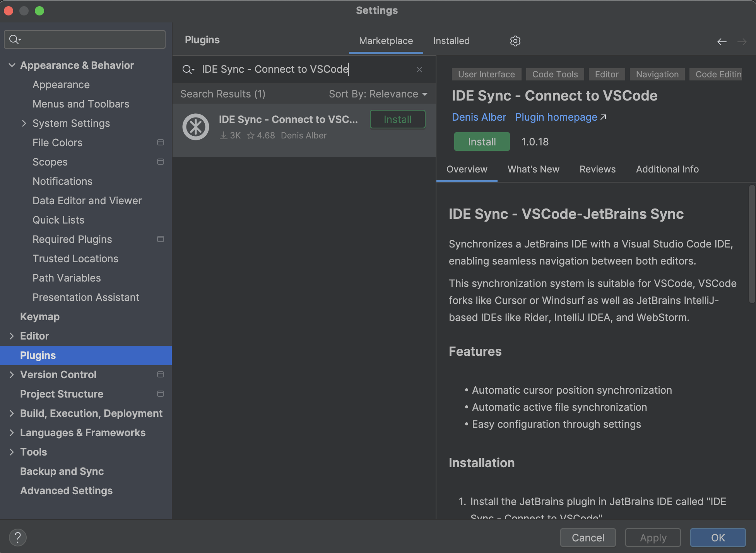Click project-level icon next to Required Plugins
Viewport: 756px width, 553px height.
pos(161,239)
